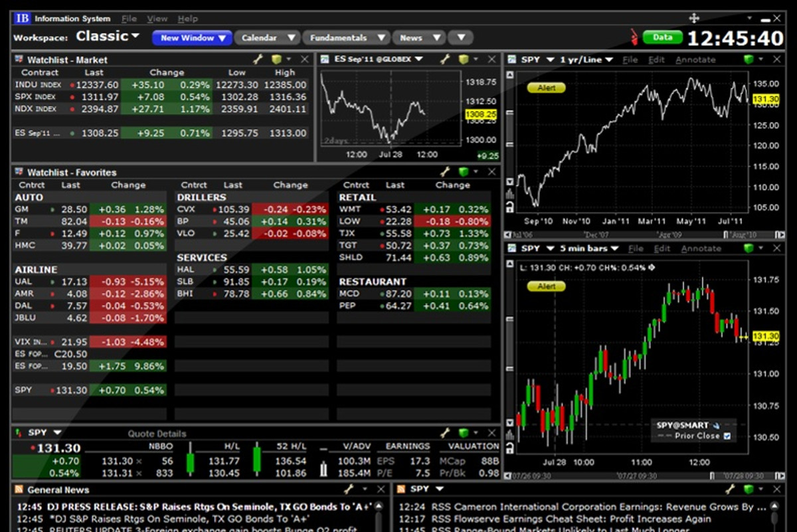Viewport: 797px width, 532px height.
Task: Select UAL row in AIRLINE group
Action: pyautogui.click(x=90, y=282)
